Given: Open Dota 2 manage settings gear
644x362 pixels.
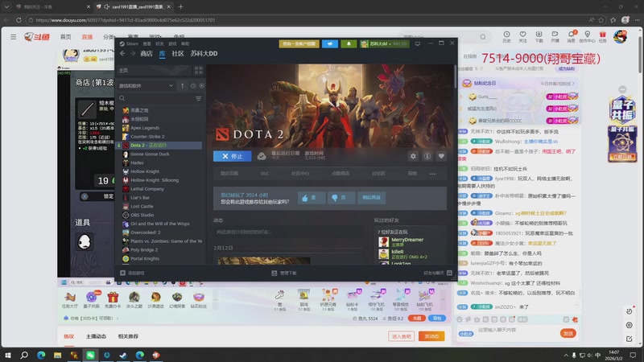Looking at the screenshot, I should [413, 156].
